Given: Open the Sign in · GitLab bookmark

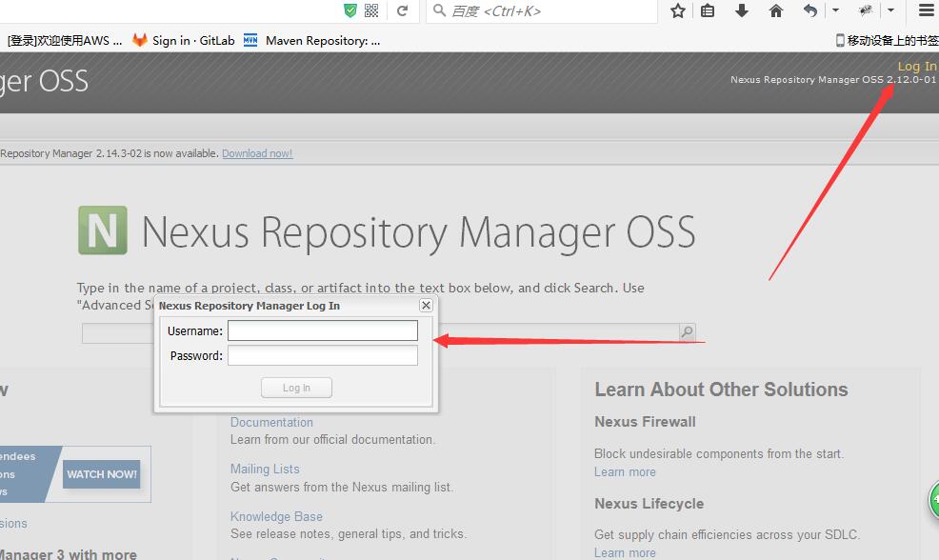Looking at the screenshot, I should pos(183,40).
